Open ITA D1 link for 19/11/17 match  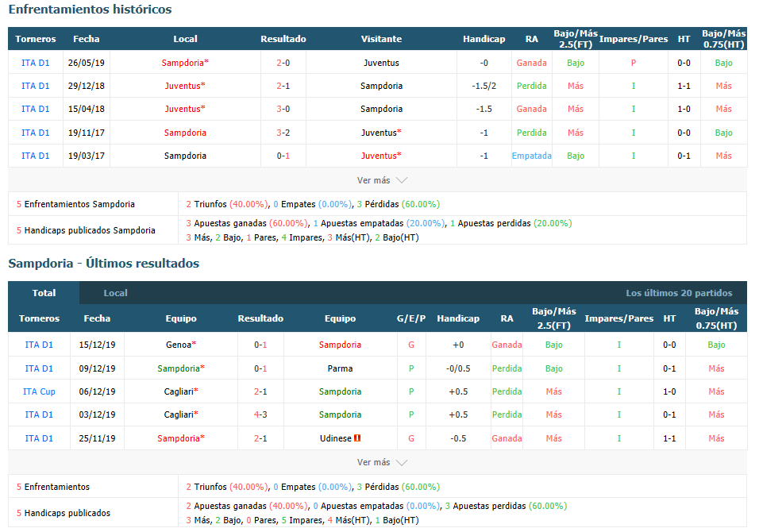pos(36,133)
